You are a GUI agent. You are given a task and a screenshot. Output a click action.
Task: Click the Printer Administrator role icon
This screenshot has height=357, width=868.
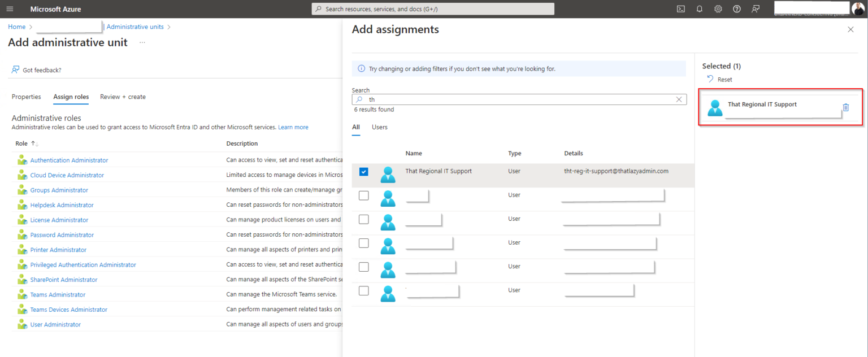click(x=22, y=250)
